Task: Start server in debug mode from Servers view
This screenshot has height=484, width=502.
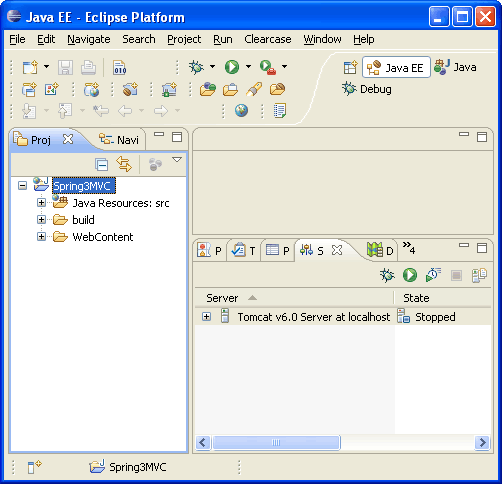Action: (x=387, y=275)
